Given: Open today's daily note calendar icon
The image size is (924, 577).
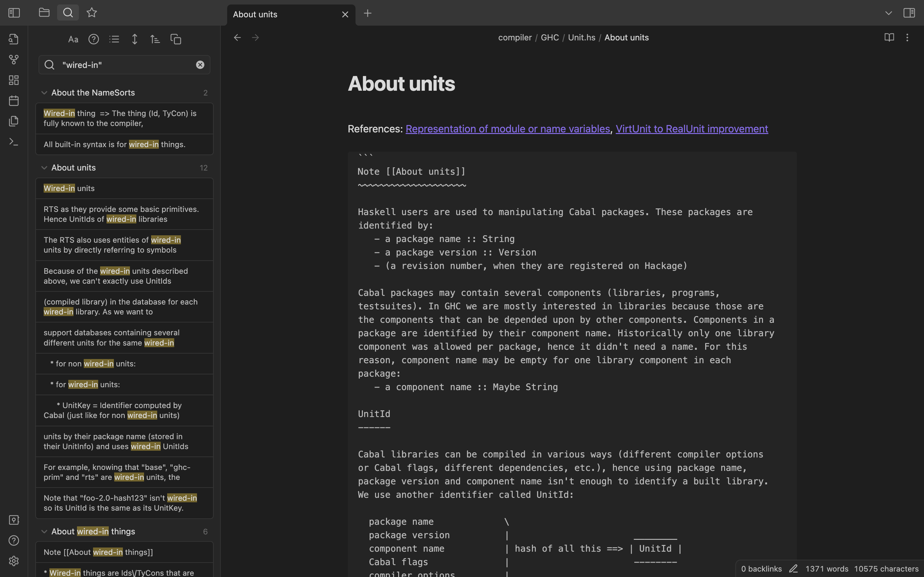Looking at the screenshot, I should pos(14,101).
